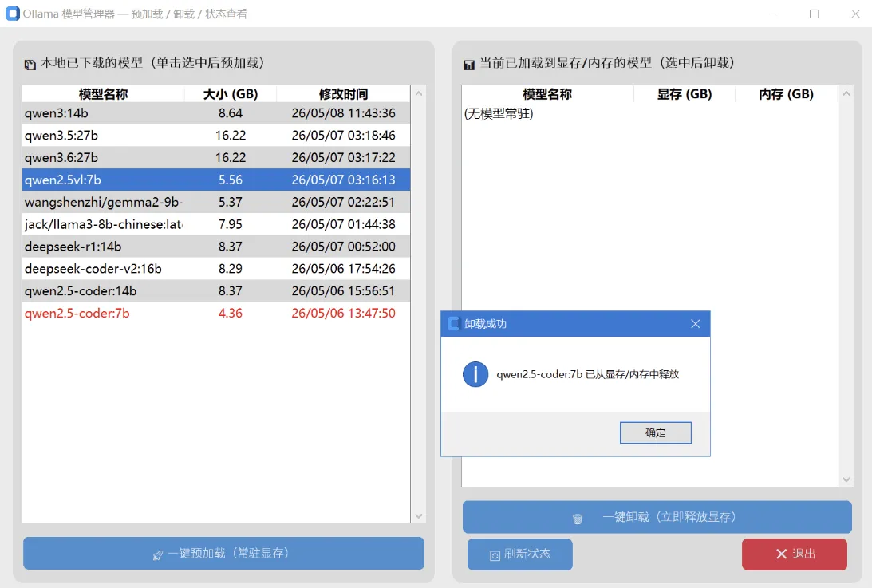This screenshot has width=872, height=588.
Task: Close the 卸载成功 dialog with X
Action: click(695, 324)
